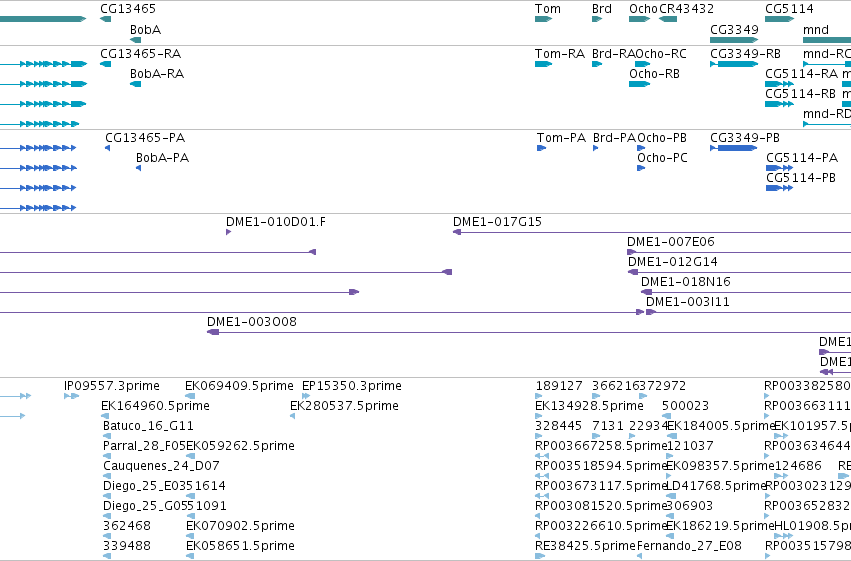Select the Tom gene label
Screen dimensions: 851x561
(548, 9)
